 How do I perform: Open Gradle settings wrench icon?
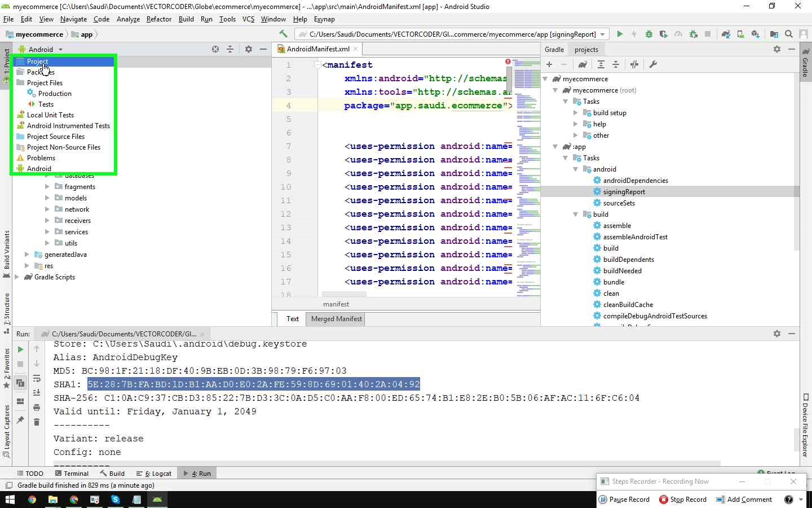pyautogui.click(x=653, y=64)
